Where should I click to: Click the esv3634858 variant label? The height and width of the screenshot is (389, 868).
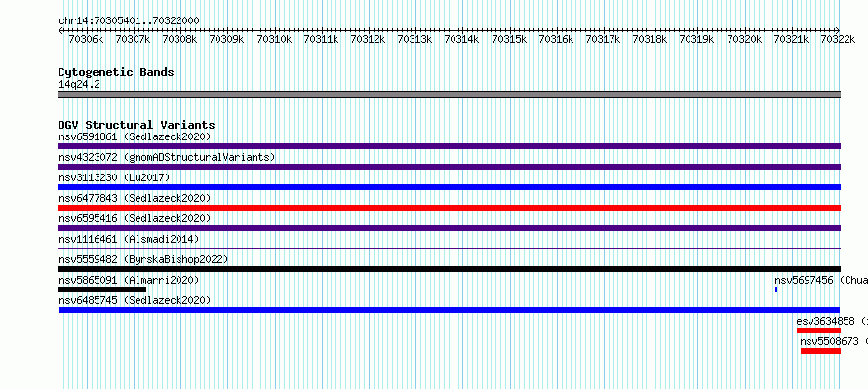tap(832, 321)
